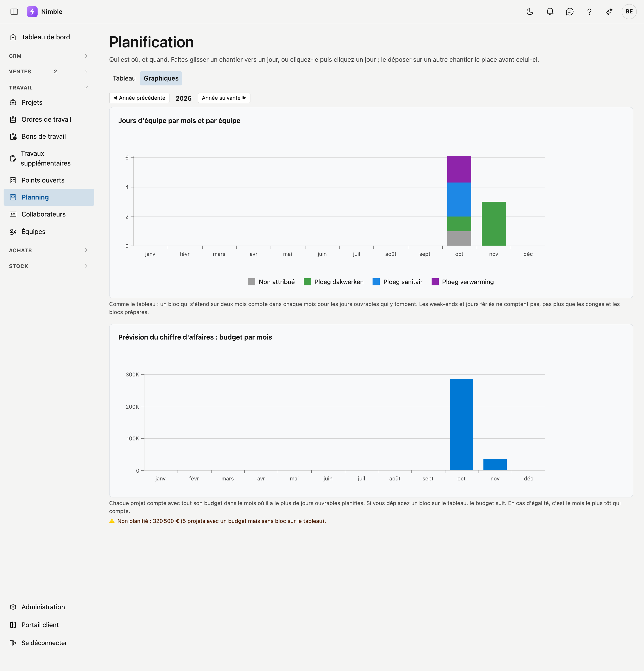The height and width of the screenshot is (671, 644).
Task: Click the Équipes people icon
Action: (x=13, y=232)
